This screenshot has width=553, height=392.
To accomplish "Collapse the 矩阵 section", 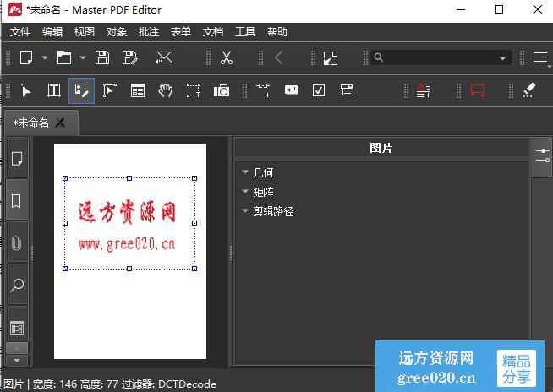I will tap(245, 192).
